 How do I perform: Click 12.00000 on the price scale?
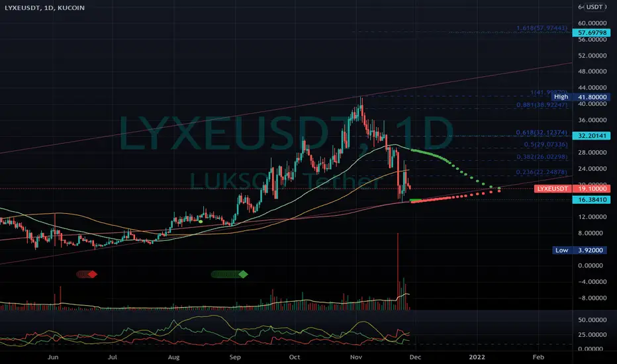(x=593, y=217)
